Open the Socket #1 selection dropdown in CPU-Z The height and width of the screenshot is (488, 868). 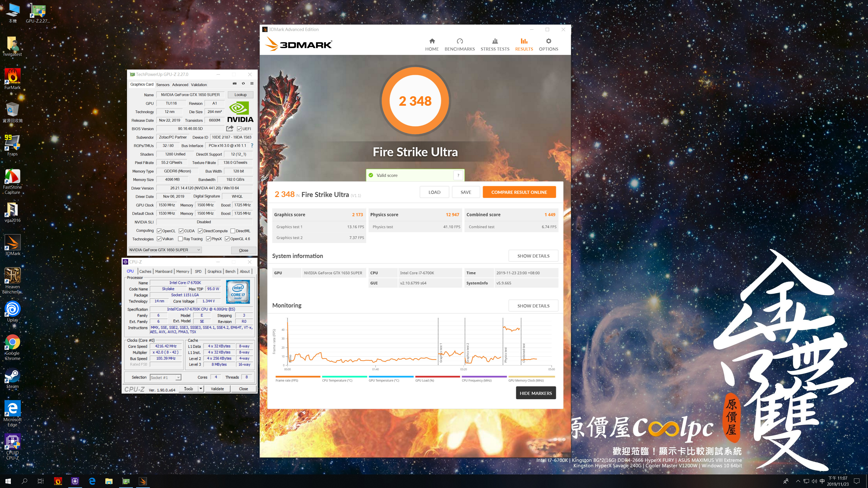click(165, 377)
